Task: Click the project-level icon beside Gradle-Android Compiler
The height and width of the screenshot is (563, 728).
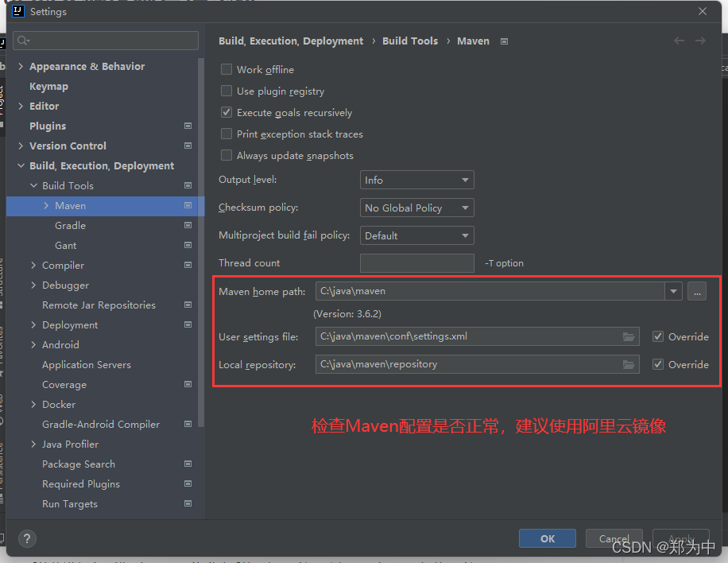Action: (x=188, y=424)
